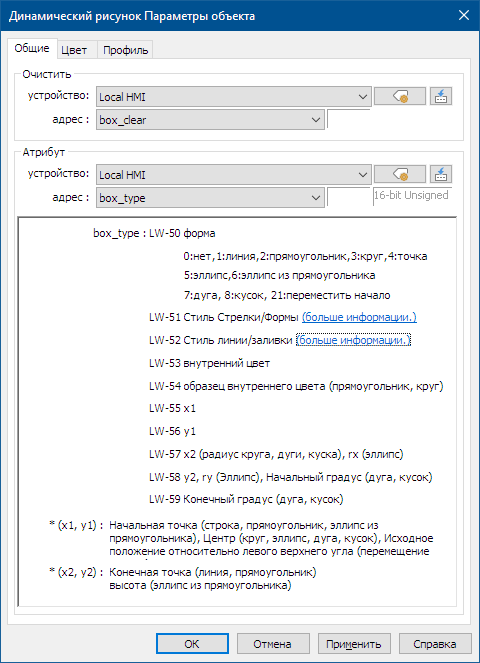Click the empty field beside box_clear address
The image size is (480, 663).
[348, 119]
